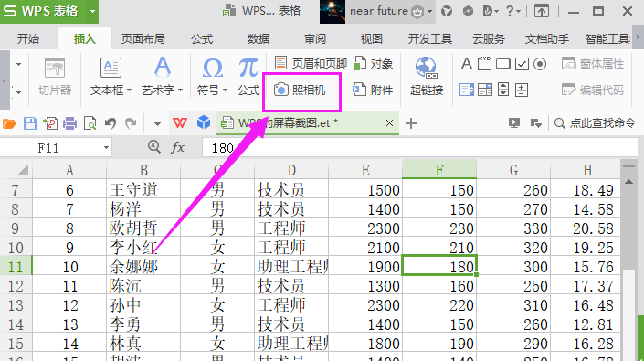Screen dimensions: 644x361
Task: Switch to the 页面布局 (Page Layout) tab
Action: point(143,38)
